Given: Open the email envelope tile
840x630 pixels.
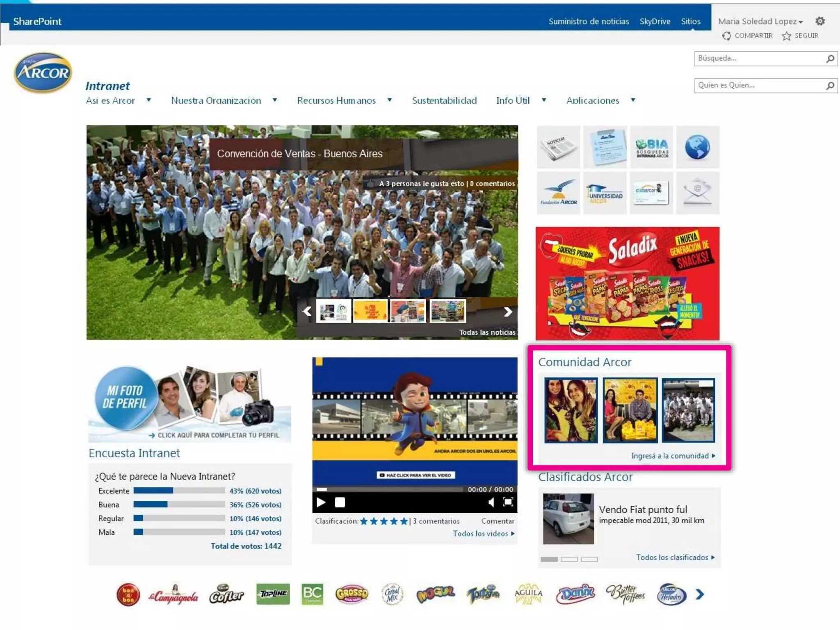Looking at the screenshot, I should click(698, 193).
